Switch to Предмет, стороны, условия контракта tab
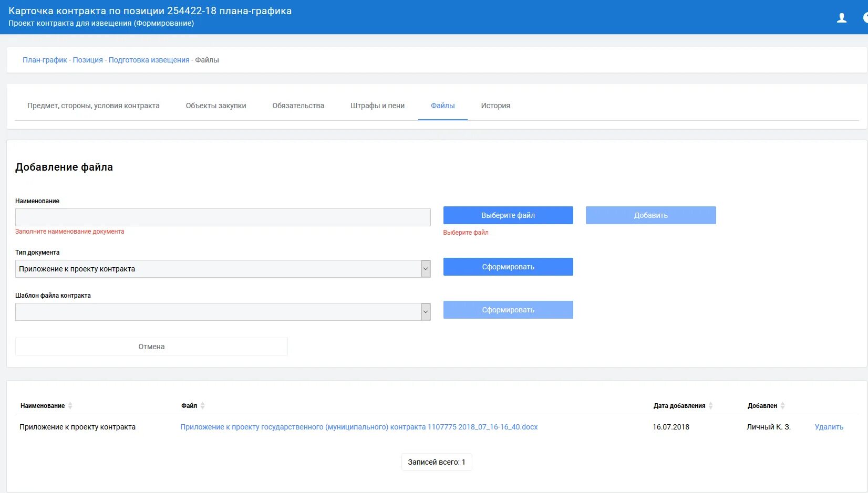 pos(94,106)
